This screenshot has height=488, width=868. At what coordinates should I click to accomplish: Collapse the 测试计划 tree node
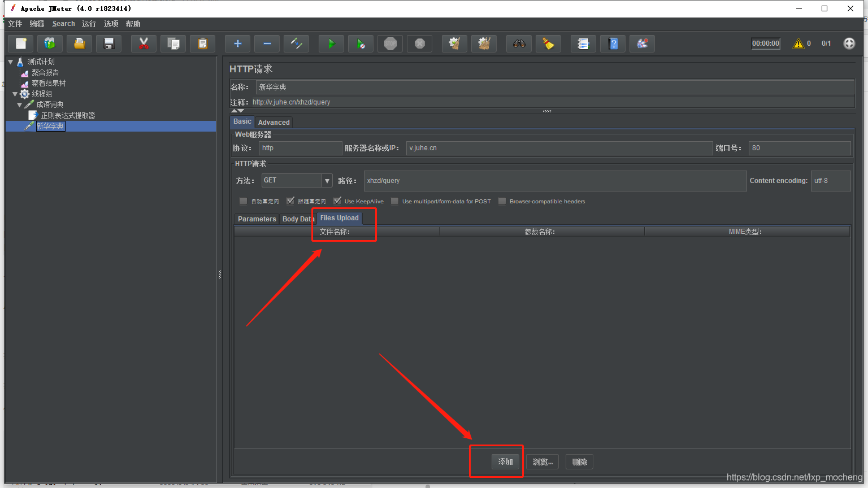(x=10, y=62)
